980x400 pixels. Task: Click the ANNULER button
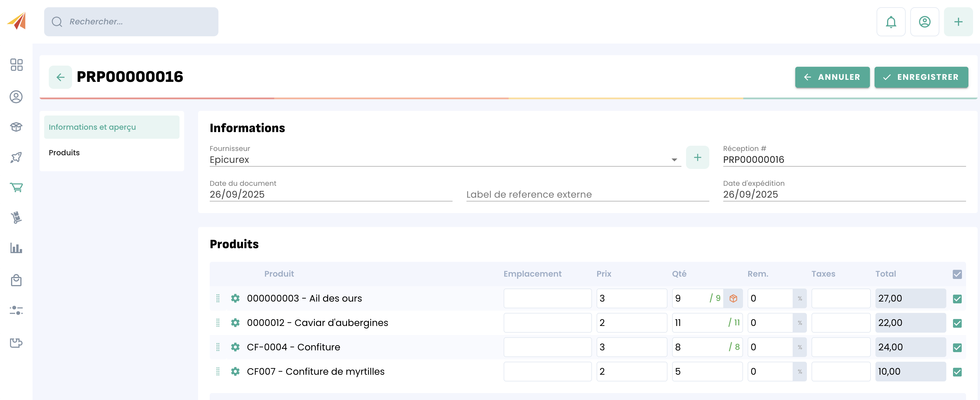(x=832, y=77)
